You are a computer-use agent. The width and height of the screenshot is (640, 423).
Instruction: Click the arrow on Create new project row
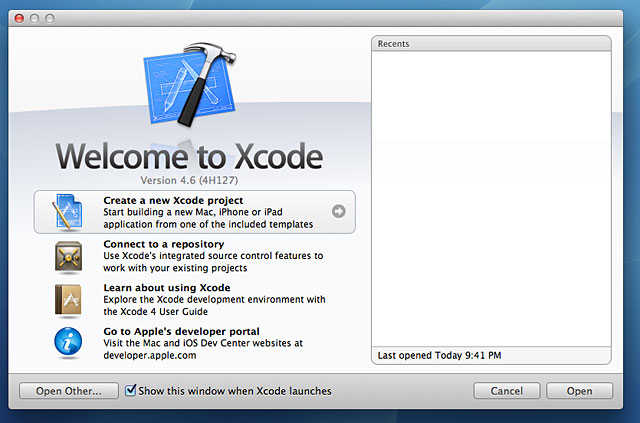(338, 211)
